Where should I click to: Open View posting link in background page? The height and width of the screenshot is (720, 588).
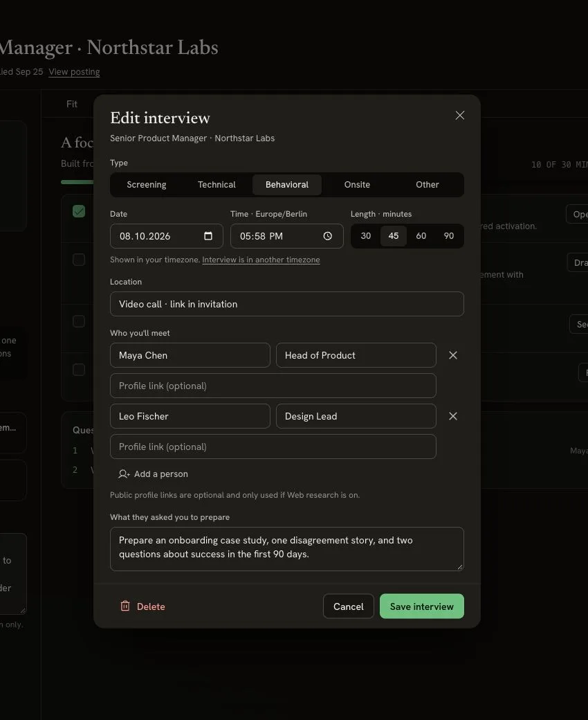pos(74,71)
